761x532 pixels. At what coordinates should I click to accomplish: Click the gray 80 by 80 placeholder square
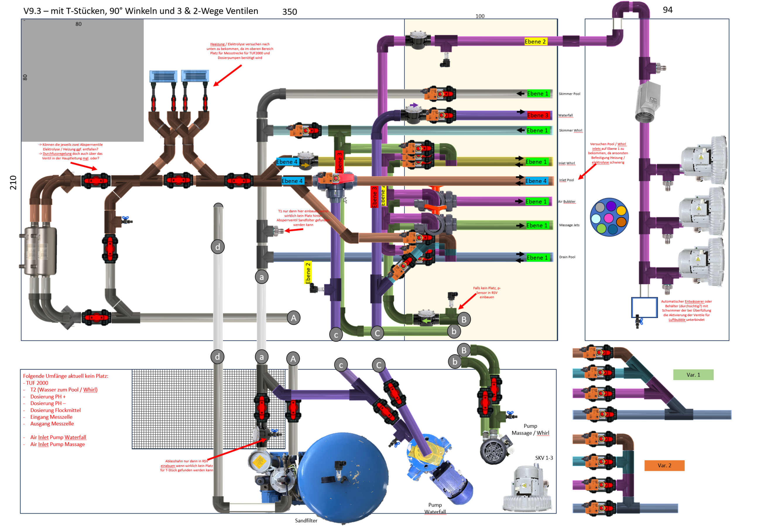[83, 81]
